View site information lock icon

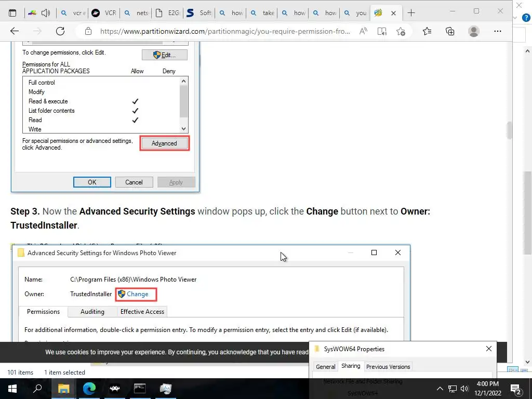[x=88, y=31]
